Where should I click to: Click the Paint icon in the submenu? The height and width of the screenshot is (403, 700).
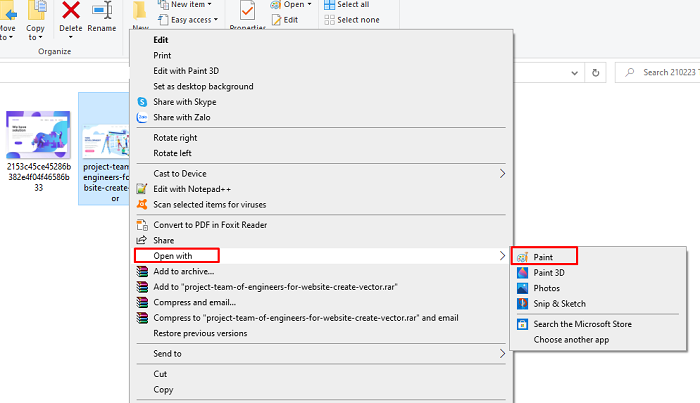522,257
